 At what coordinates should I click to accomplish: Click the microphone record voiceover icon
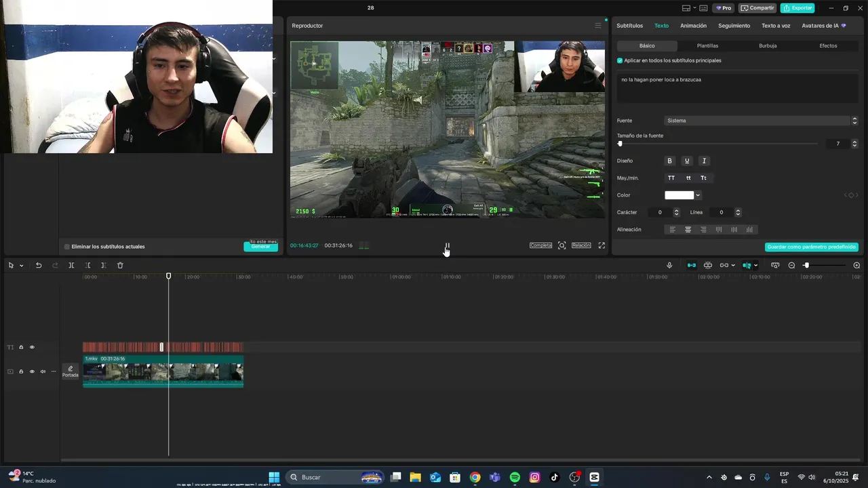[669, 265]
